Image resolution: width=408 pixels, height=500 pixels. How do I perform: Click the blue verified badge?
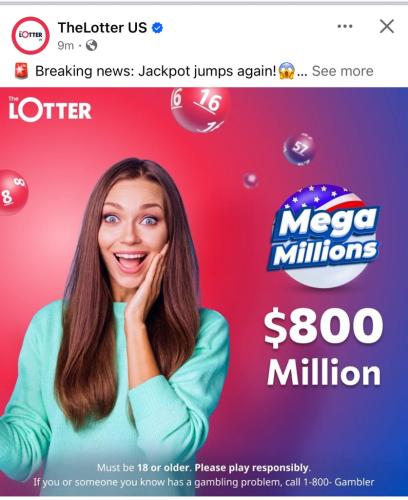157,28
